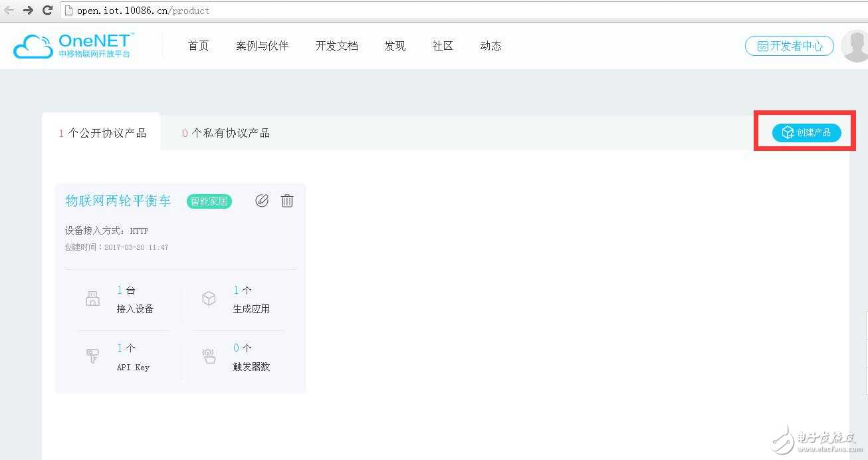Click the 触发器数 touch icon
Image resolution: width=868 pixels, height=460 pixels.
click(209, 356)
